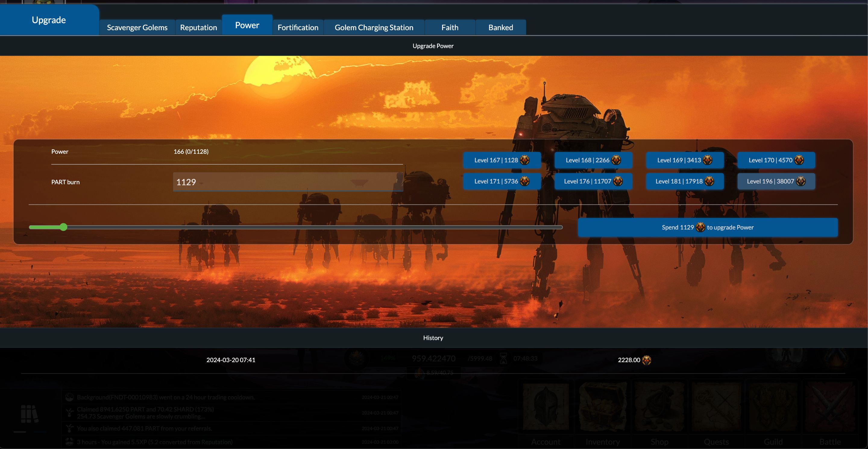
Task: Click the claimed 447.081 PART referrals log entry
Action: click(x=231, y=428)
